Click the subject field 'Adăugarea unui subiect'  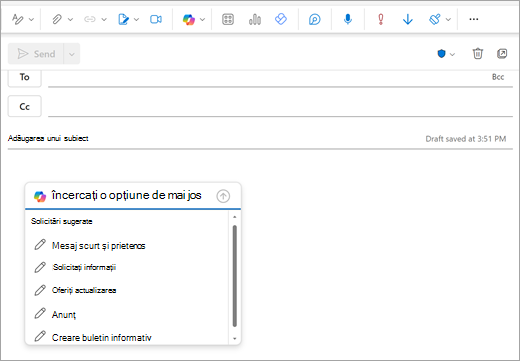(x=48, y=138)
